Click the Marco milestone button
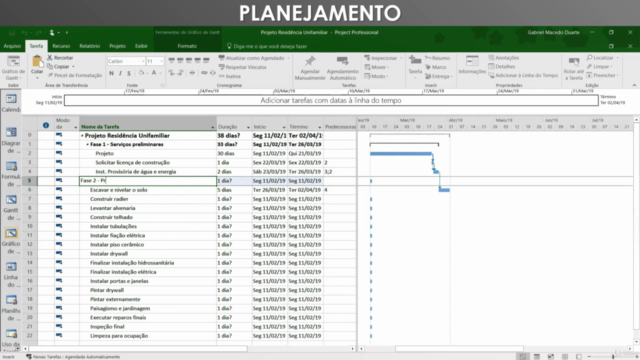 (x=436, y=67)
